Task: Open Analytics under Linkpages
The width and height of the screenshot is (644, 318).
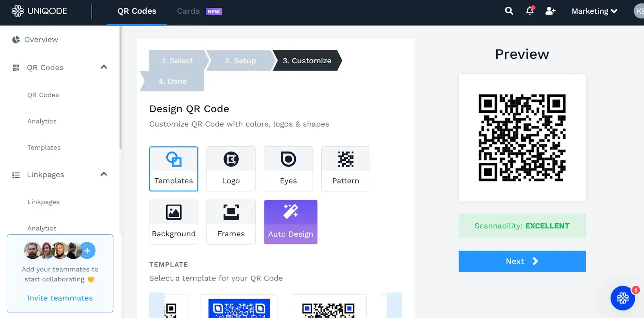Action: pos(42,228)
